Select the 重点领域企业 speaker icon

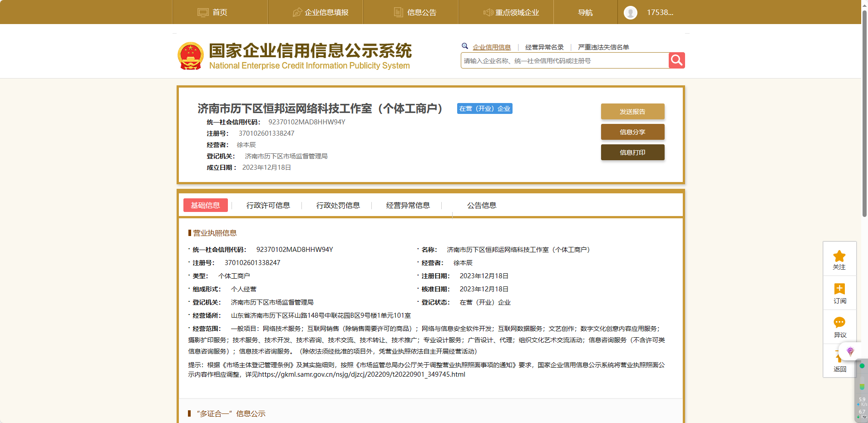pos(489,12)
